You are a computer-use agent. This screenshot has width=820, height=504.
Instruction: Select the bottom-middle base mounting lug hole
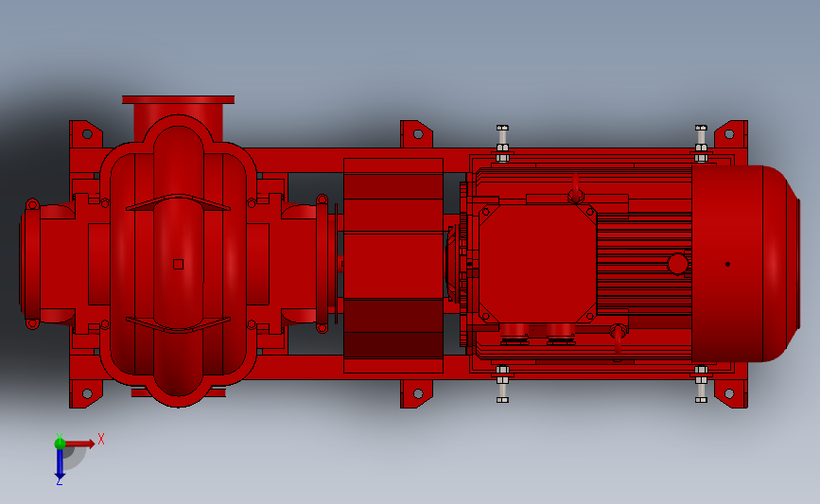tap(418, 393)
